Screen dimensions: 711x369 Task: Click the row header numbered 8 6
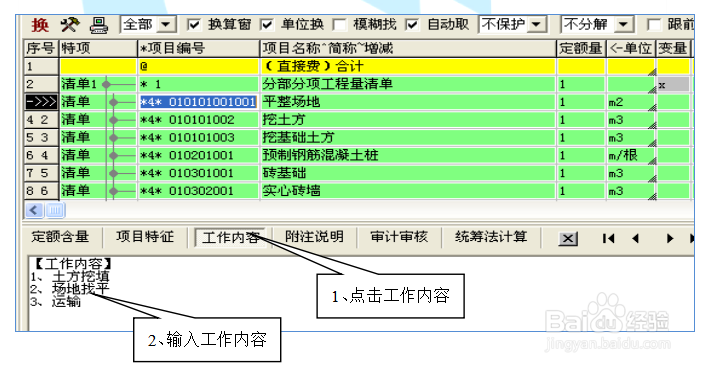(x=41, y=190)
